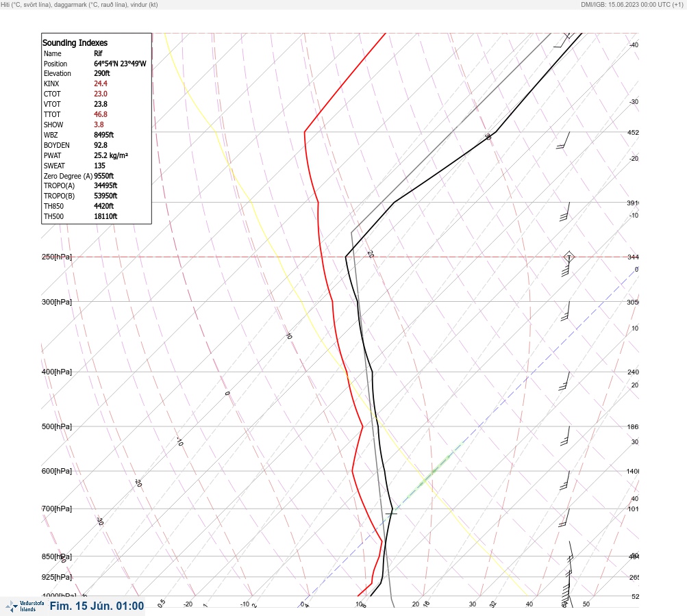687x616 pixels.
Task: Click the SWEAT value '135'
Action: pos(99,166)
